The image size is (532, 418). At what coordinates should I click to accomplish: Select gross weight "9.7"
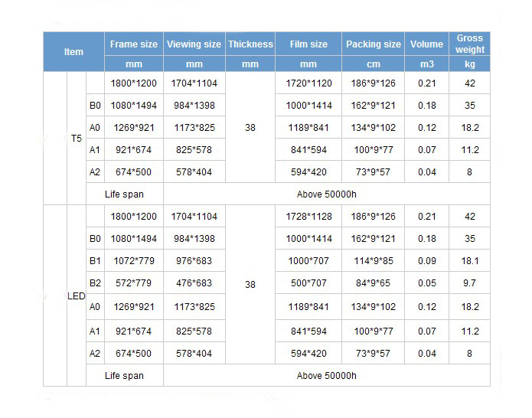[x=469, y=283]
